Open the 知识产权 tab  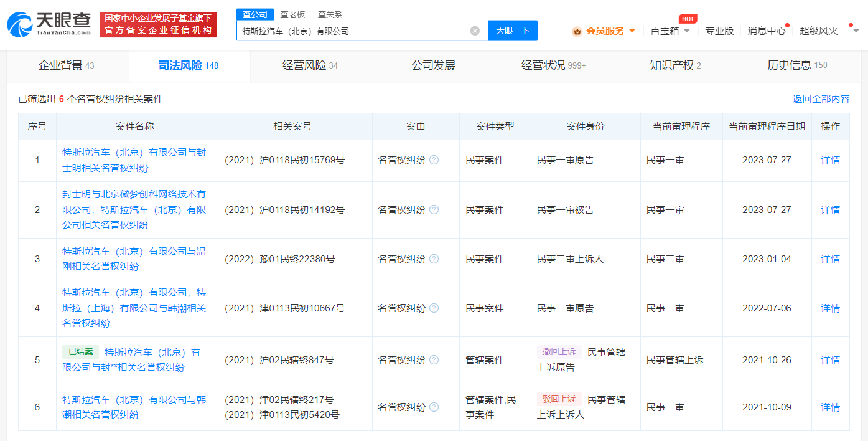pos(675,65)
